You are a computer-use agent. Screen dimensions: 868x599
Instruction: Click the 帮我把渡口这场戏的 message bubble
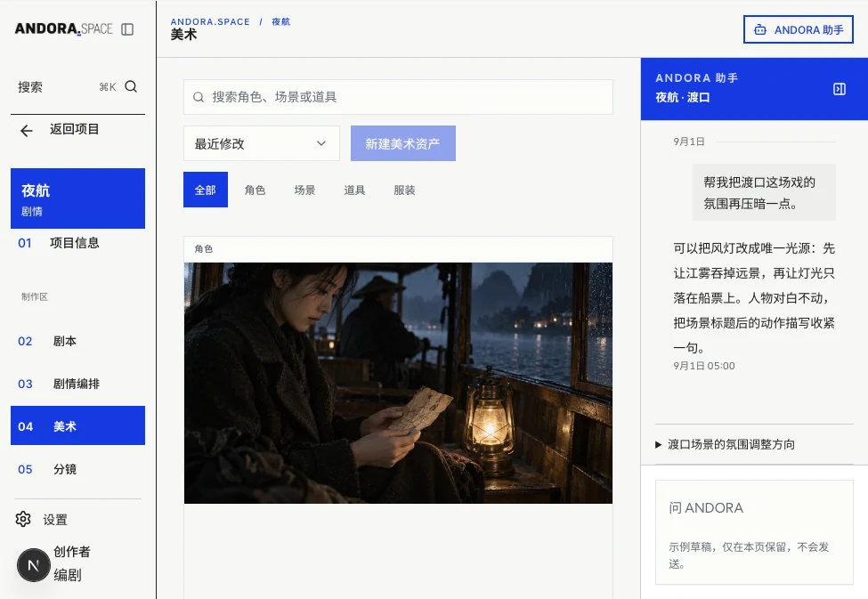point(764,192)
